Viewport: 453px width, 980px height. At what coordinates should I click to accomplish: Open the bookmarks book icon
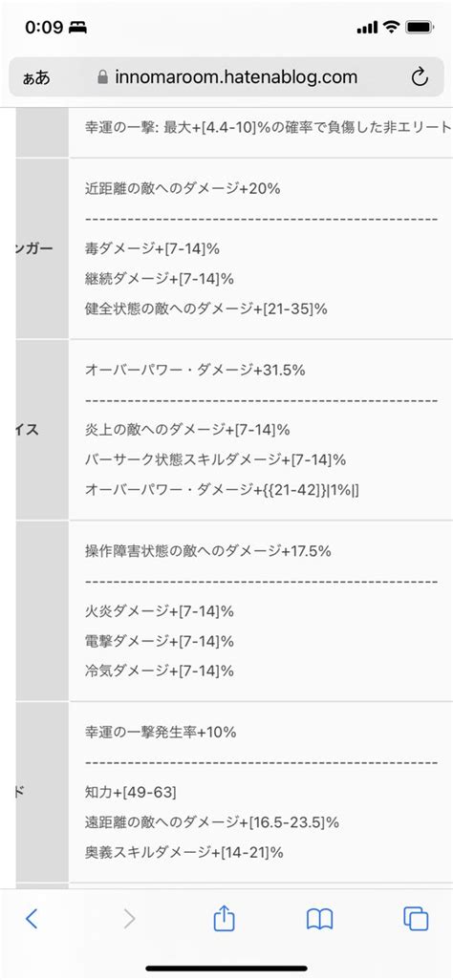coord(319,919)
